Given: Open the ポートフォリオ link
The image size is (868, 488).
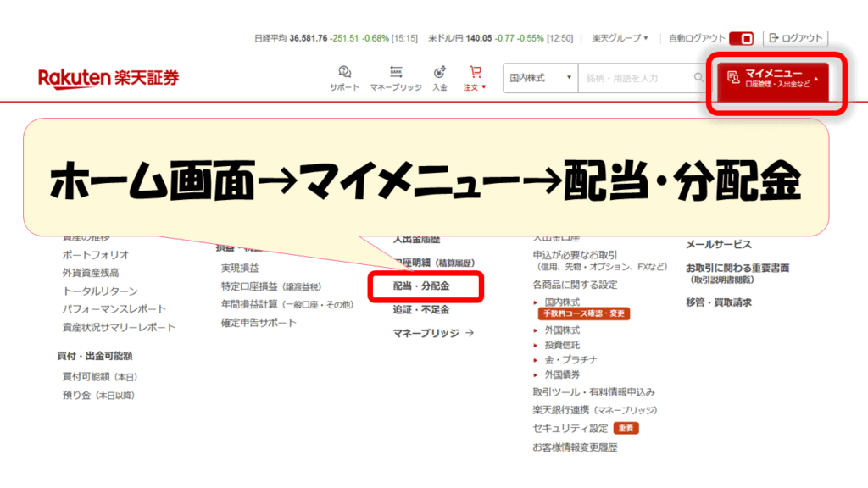Looking at the screenshot, I should (x=95, y=255).
